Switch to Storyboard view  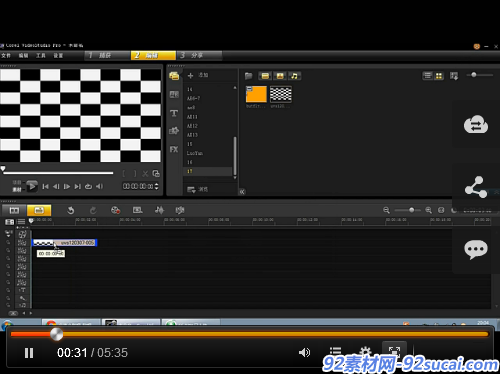[14, 210]
